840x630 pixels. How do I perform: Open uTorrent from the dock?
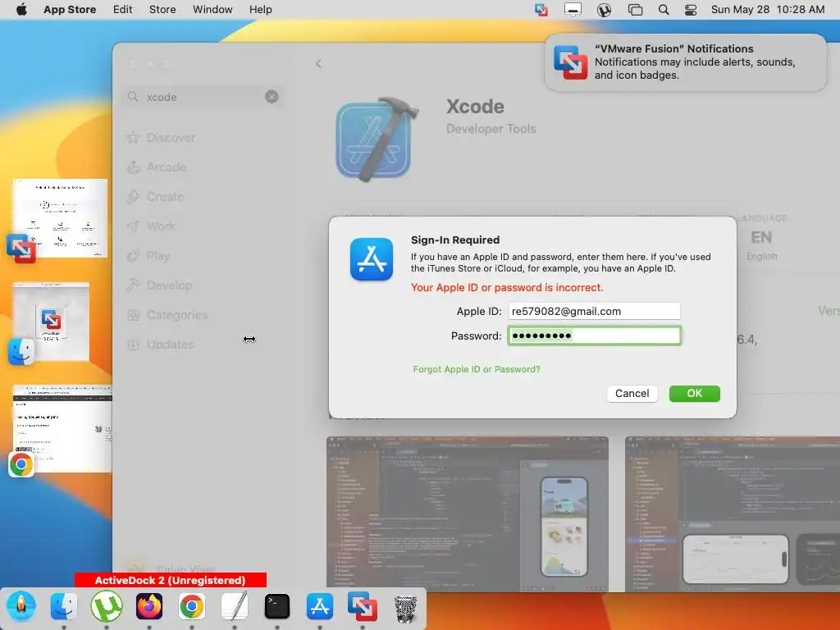(107, 606)
